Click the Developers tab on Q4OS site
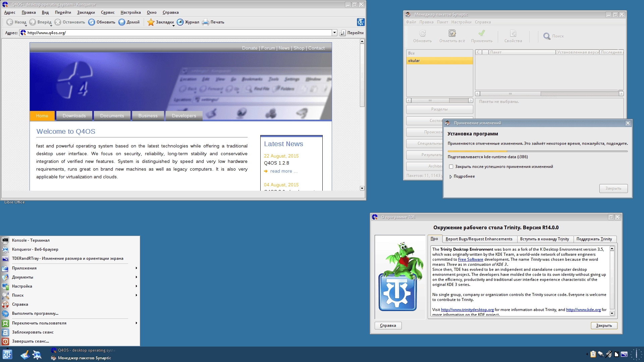This screenshot has width=644, height=362. click(x=184, y=116)
